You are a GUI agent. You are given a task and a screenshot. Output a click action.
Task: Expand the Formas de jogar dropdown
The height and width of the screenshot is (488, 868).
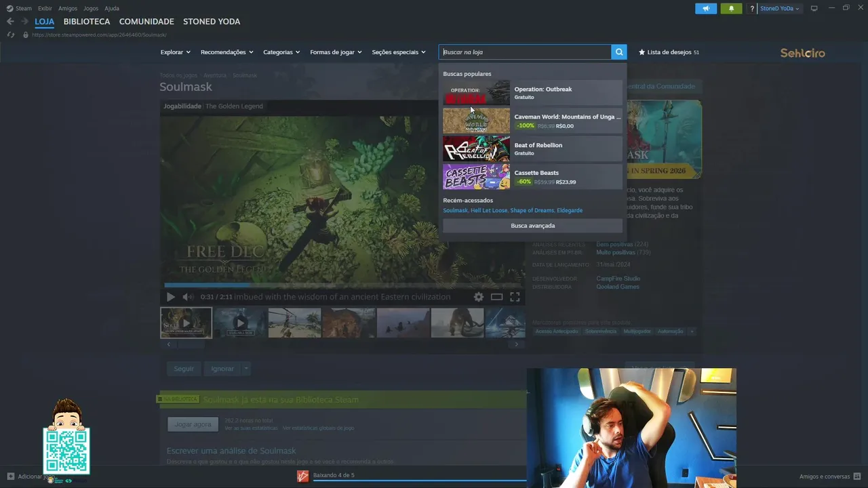click(336, 52)
